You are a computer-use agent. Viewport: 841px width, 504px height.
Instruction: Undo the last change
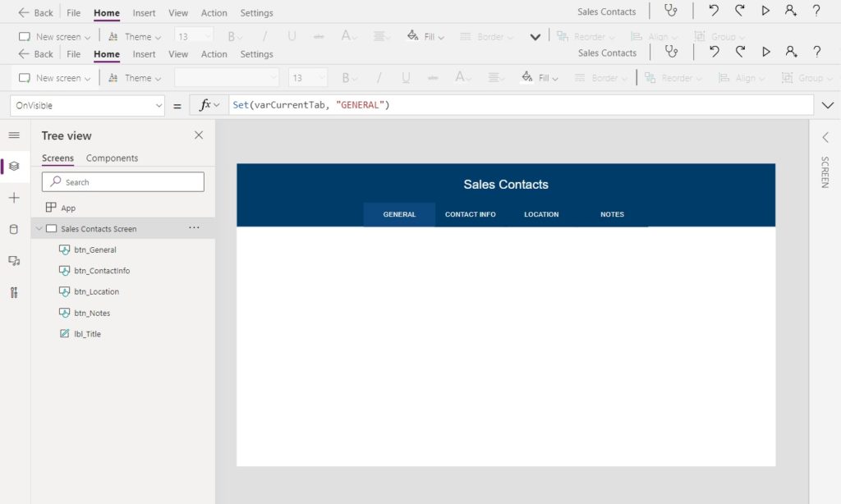(x=715, y=52)
